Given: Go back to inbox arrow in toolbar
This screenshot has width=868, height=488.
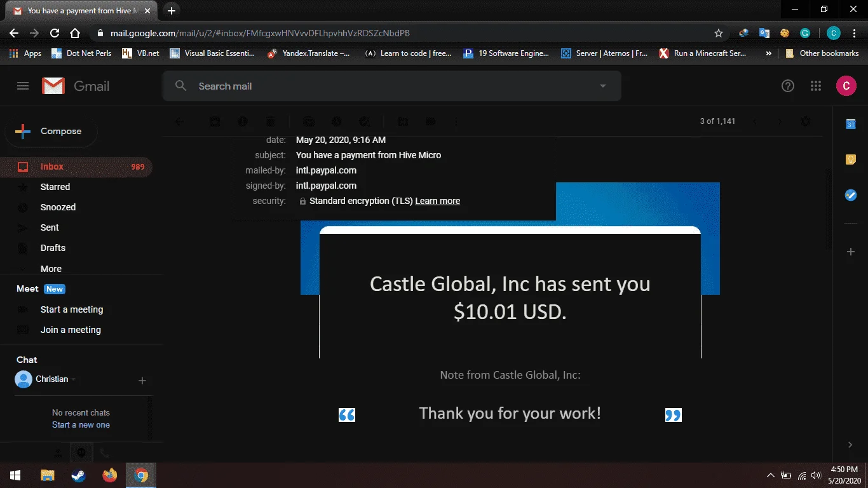Looking at the screenshot, I should 179,121.
